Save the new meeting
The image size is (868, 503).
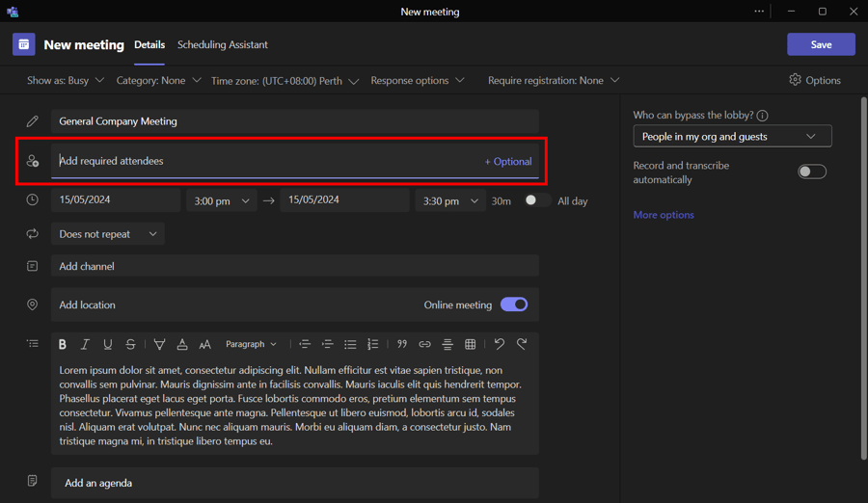(821, 44)
